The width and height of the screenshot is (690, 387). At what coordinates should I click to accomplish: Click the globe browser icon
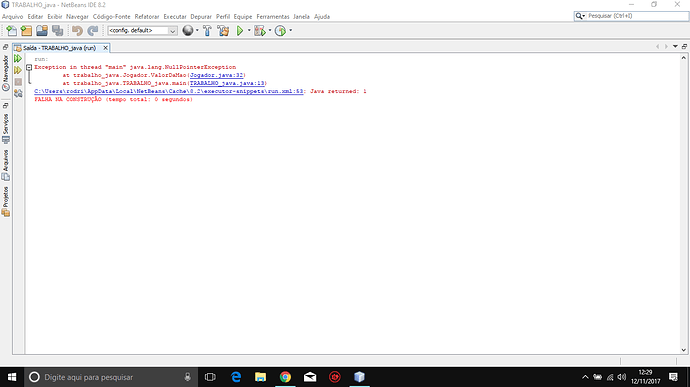tap(188, 30)
